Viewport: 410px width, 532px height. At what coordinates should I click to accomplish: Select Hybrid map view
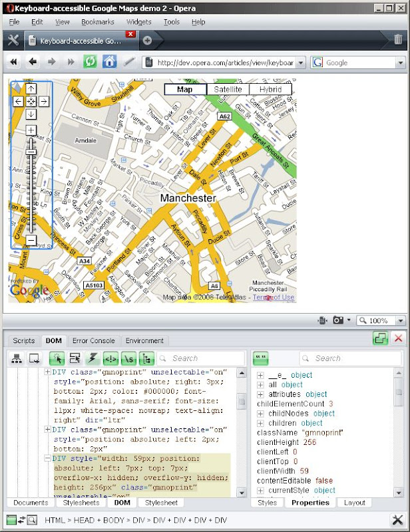point(270,90)
